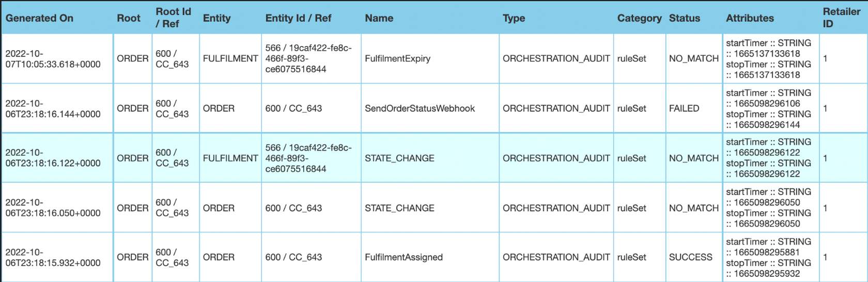Click the Attributes column header

point(750,18)
